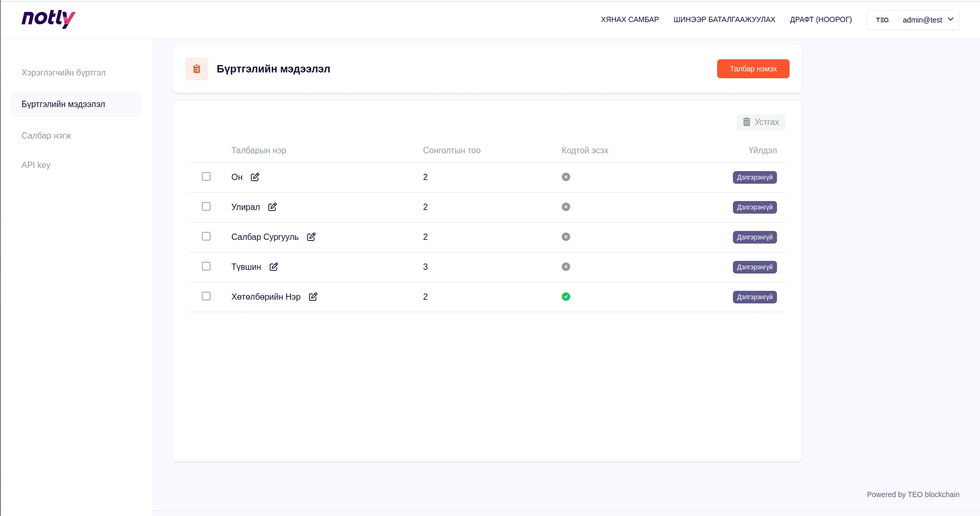The image size is (980, 516).
Task: Tick the checkbox for Улирал
Action: point(206,206)
